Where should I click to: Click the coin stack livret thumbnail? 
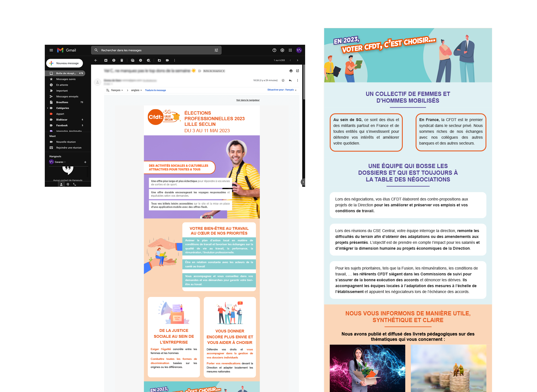point(448,368)
